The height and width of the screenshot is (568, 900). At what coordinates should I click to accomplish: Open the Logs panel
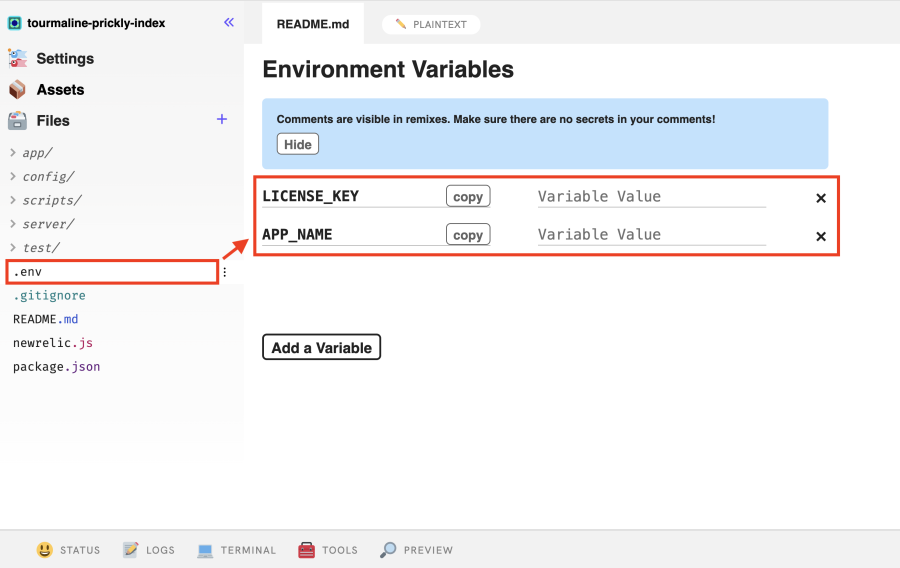click(x=148, y=550)
